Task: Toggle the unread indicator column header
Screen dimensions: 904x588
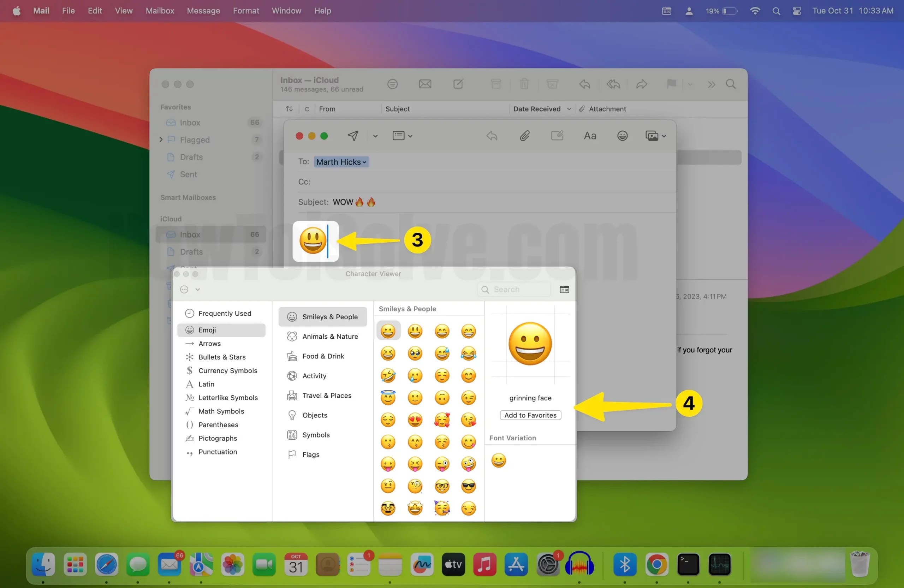Action: coord(307,109)
